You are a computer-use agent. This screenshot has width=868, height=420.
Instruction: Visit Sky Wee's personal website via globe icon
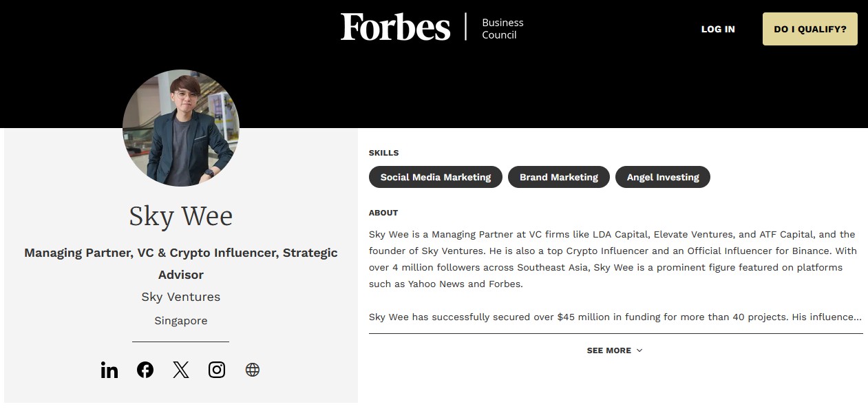point(252,370)
